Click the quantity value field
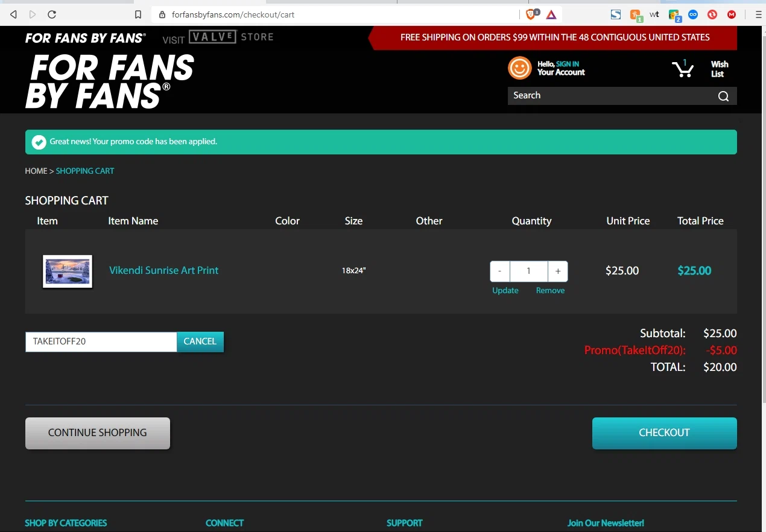Viewport: 766px width, 532px height. click(529, 271)
